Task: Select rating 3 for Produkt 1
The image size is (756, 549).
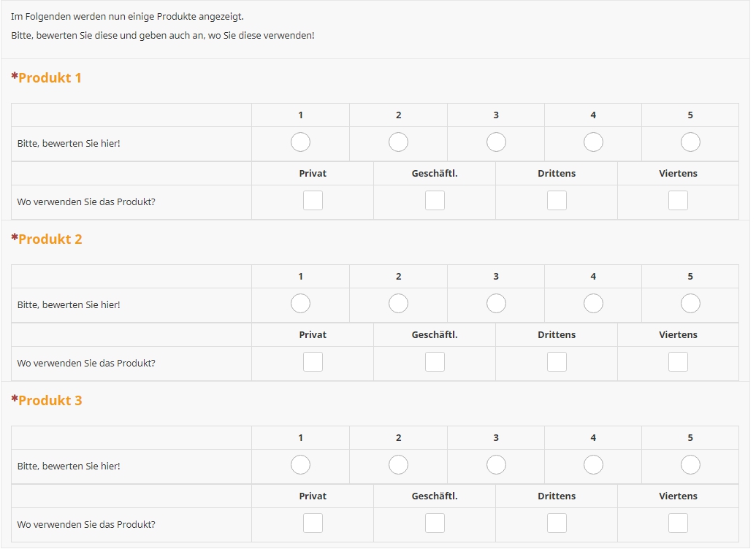Action: click(496, 142)
